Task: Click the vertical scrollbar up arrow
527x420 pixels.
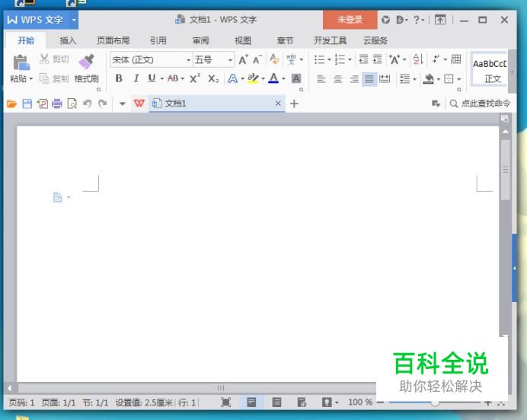Action: 505,132
